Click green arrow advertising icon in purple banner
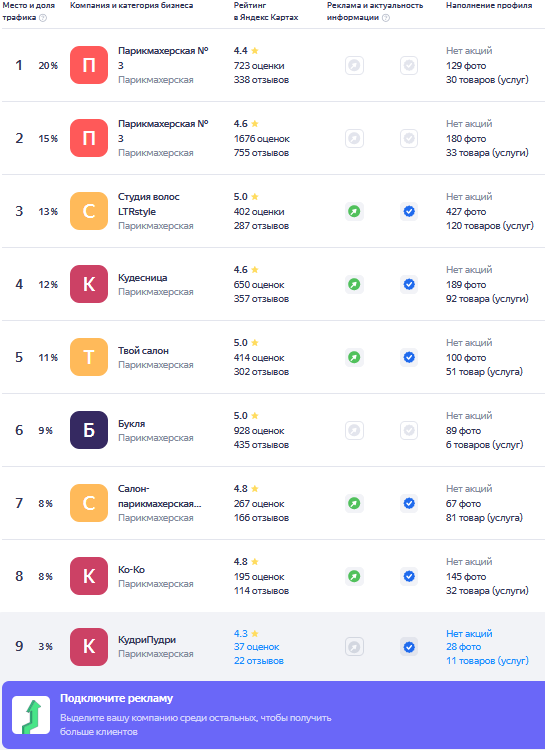This screenshot has width=545, height=750. [31, 715]
